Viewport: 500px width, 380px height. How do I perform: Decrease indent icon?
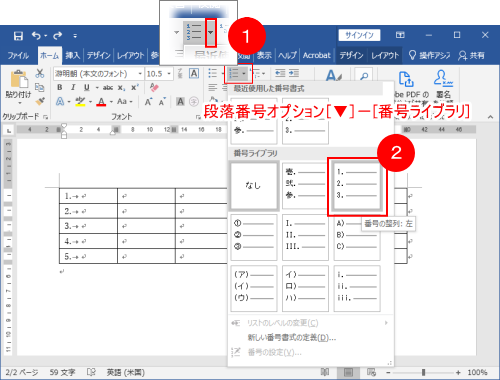pyautogui.click(x=280, y=73)
